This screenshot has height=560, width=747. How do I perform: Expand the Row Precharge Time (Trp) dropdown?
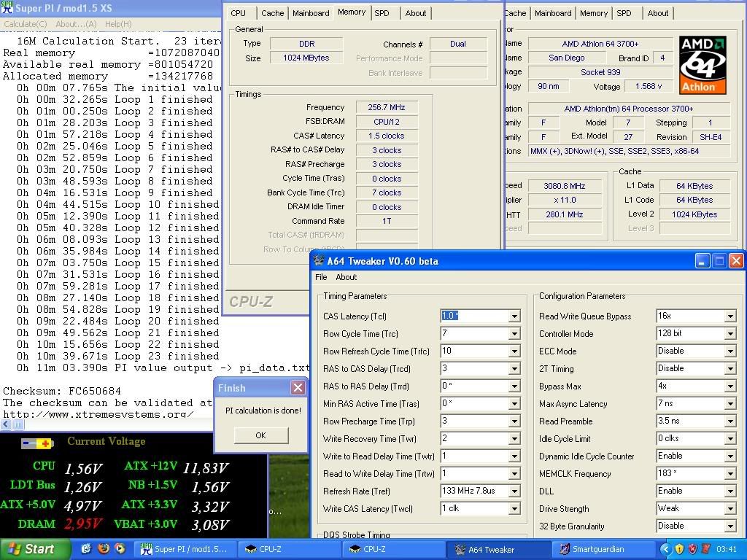tap(514, 421)
